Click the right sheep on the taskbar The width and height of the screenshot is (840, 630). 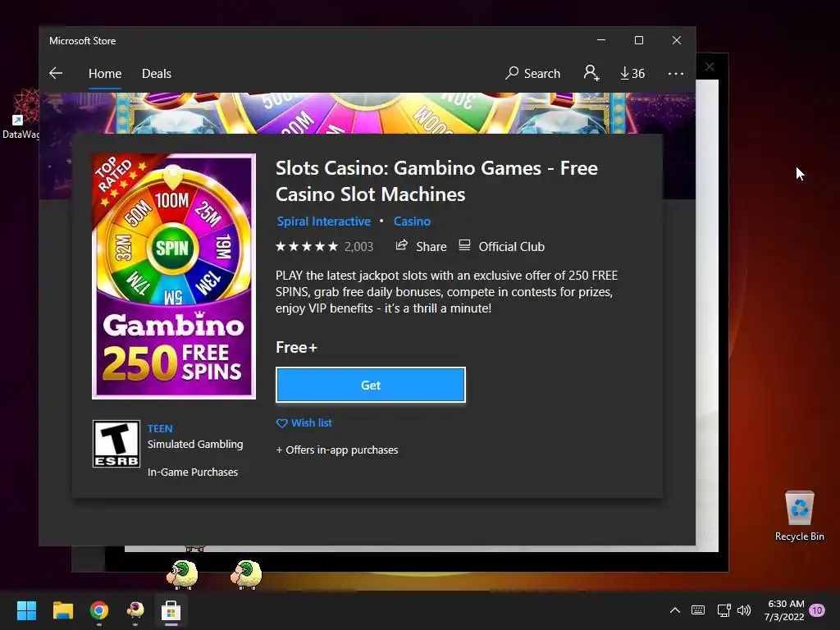pos(246,574)
